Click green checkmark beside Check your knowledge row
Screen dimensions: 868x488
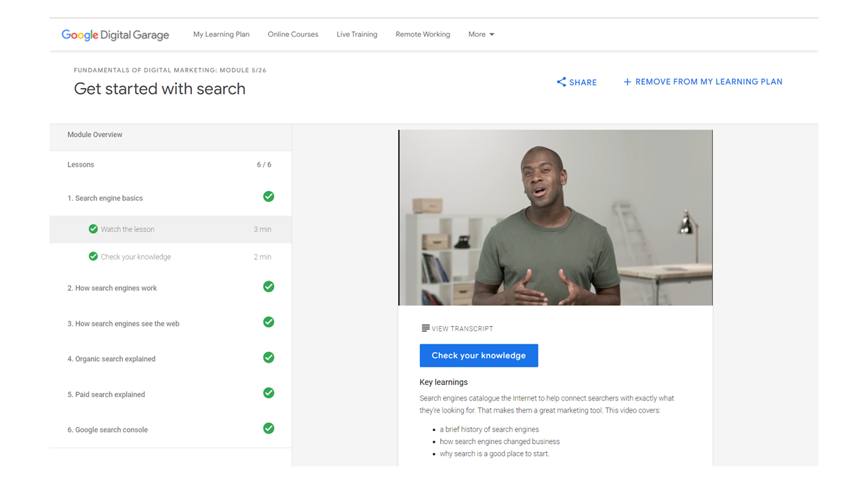coord(93,256)
